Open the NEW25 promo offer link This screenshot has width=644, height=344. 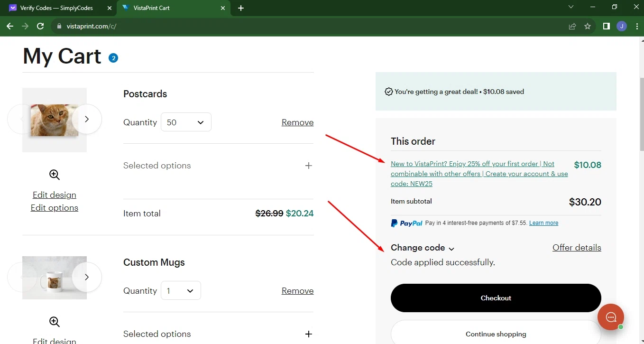(x=479, y=174)
